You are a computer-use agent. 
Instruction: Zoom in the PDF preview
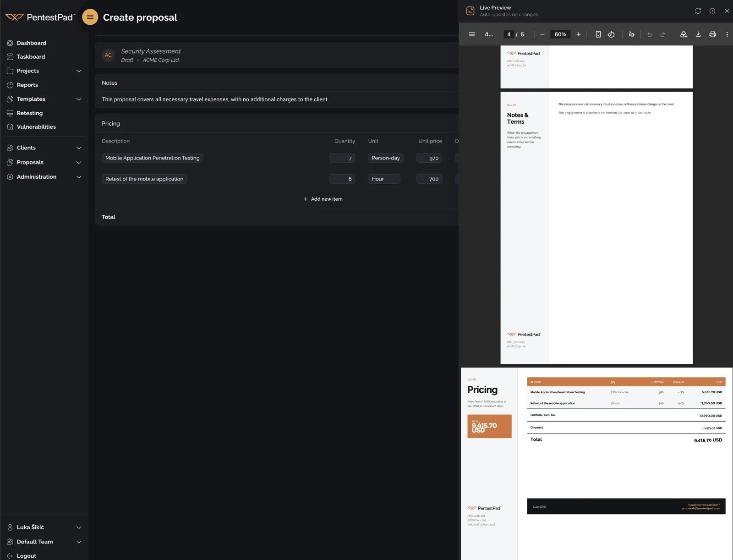[x=579, y=34]
